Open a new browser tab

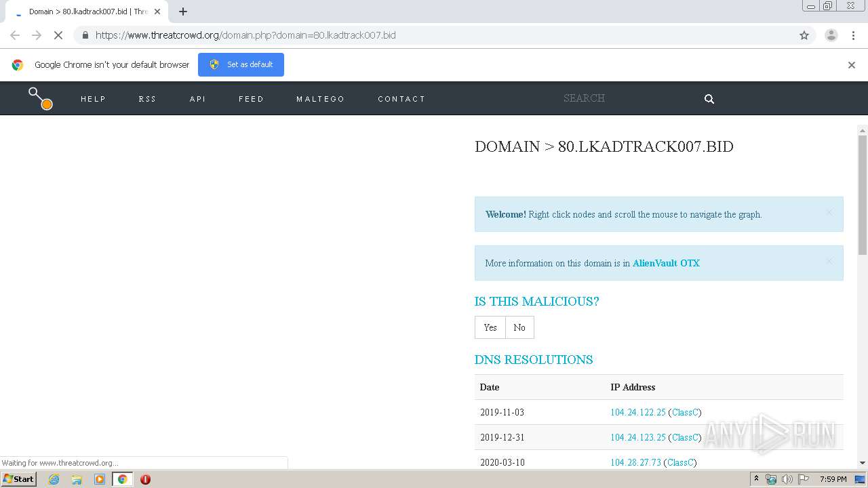[x=183, y=12]
